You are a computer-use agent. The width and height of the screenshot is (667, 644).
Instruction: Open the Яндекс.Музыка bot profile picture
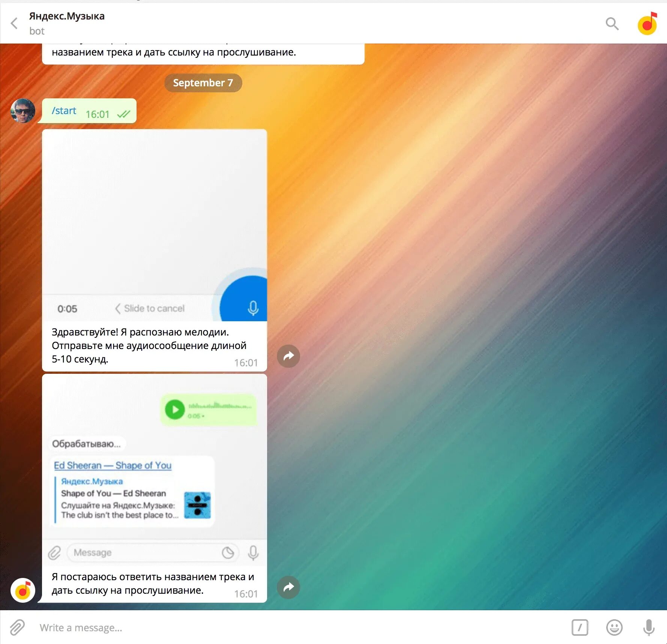pos(647,23)
